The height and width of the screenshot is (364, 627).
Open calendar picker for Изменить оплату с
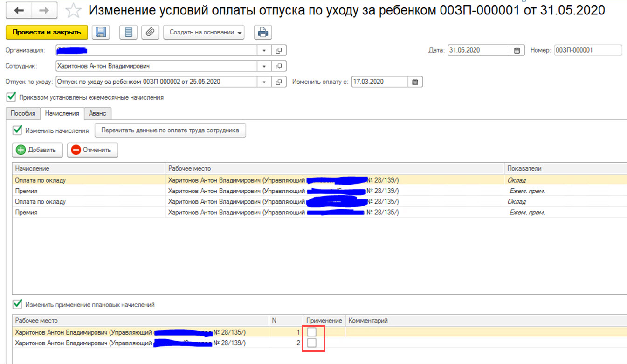(x=416, y=82)
